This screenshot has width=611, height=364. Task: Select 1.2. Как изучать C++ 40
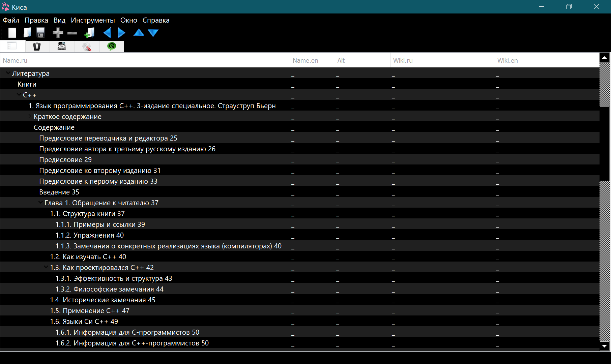pos(300,256)
